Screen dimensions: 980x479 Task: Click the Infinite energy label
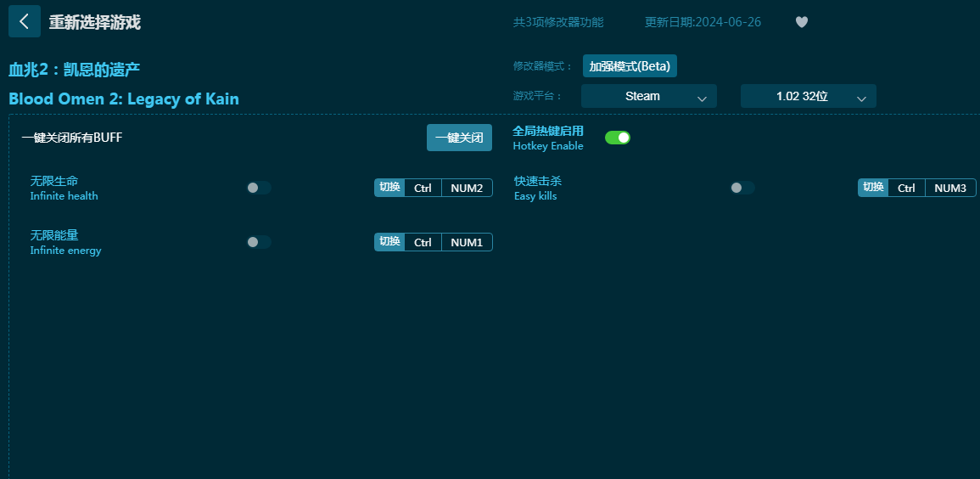click(65, 251)
